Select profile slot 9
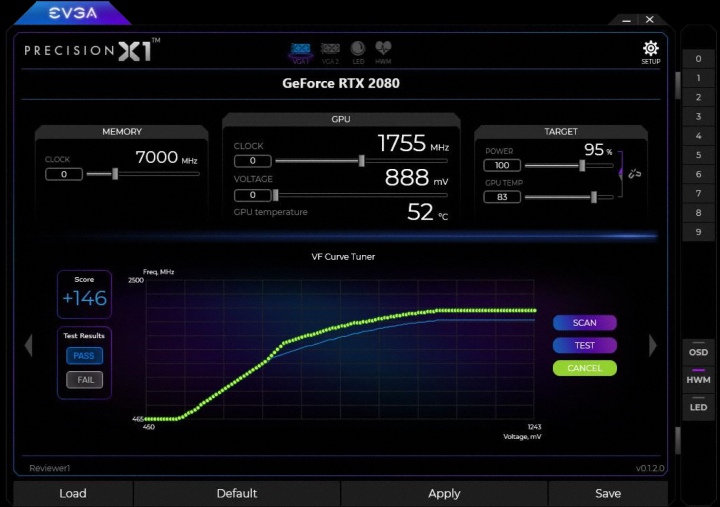 pyautogui.click(x=698, y=232)
